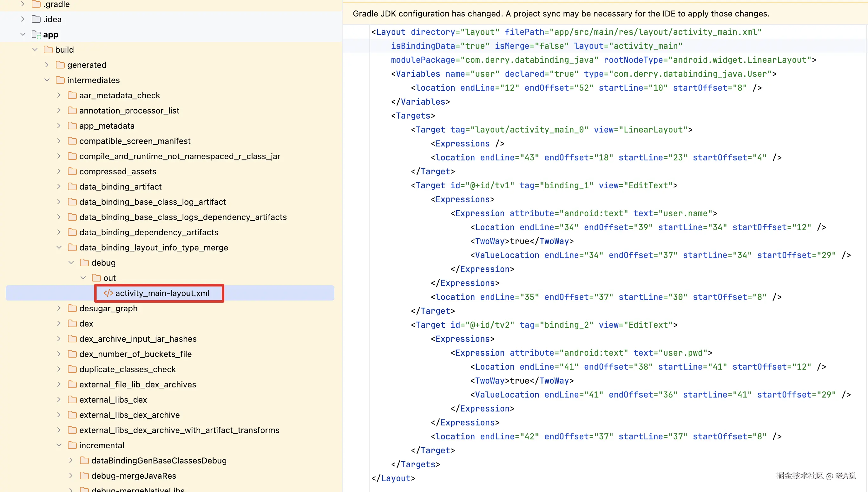Collapse the incremental folder
The width and height of the screenshot is (868, 492).
click(59, 445)
